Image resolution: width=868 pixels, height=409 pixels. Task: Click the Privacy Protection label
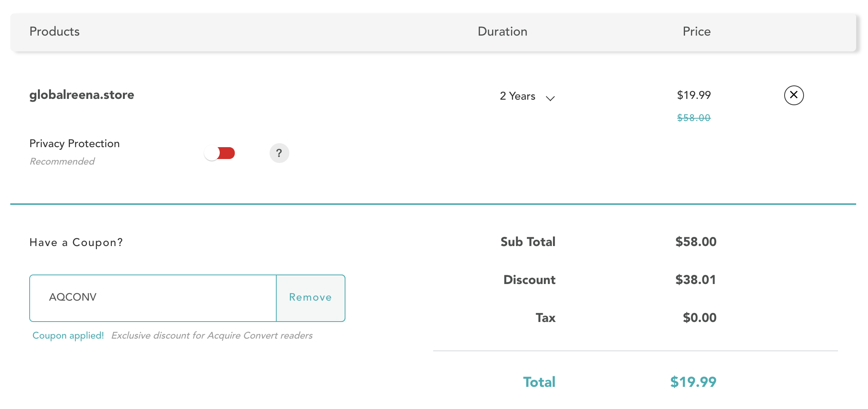tap(75, 144)
